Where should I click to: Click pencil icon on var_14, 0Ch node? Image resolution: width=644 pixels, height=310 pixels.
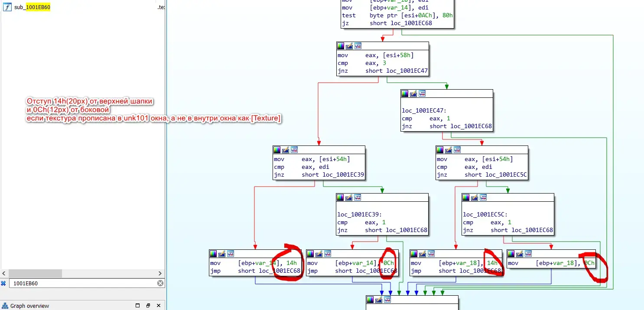pyautogui.click(x=319, y=254)
